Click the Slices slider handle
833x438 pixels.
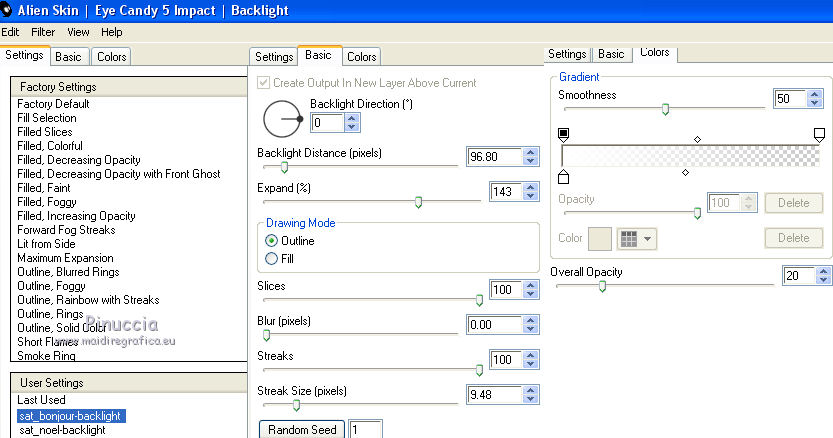pos(479,300)
